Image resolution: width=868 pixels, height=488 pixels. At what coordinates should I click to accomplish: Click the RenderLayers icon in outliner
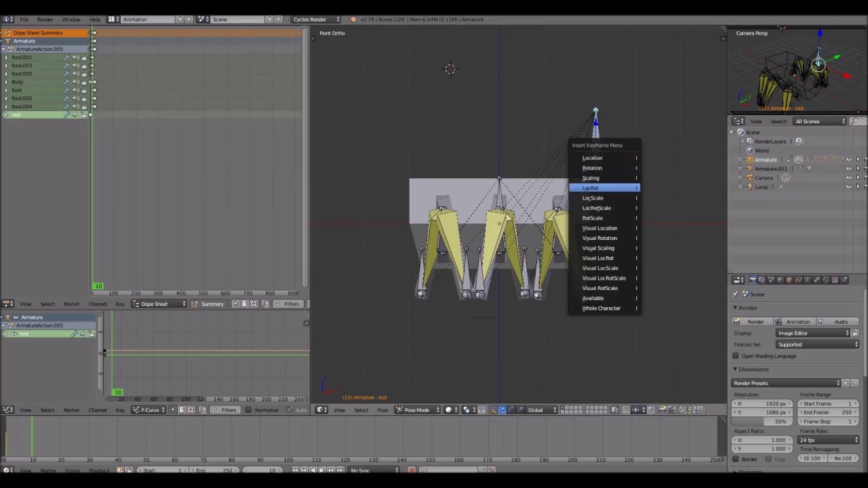749,141
